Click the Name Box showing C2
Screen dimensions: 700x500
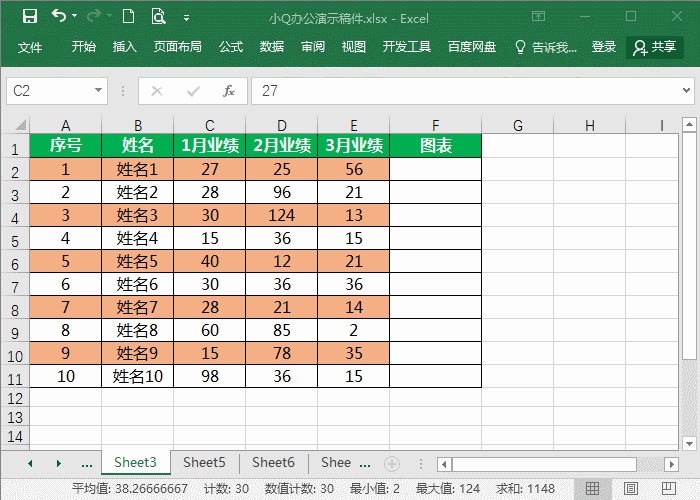[50, 91]
